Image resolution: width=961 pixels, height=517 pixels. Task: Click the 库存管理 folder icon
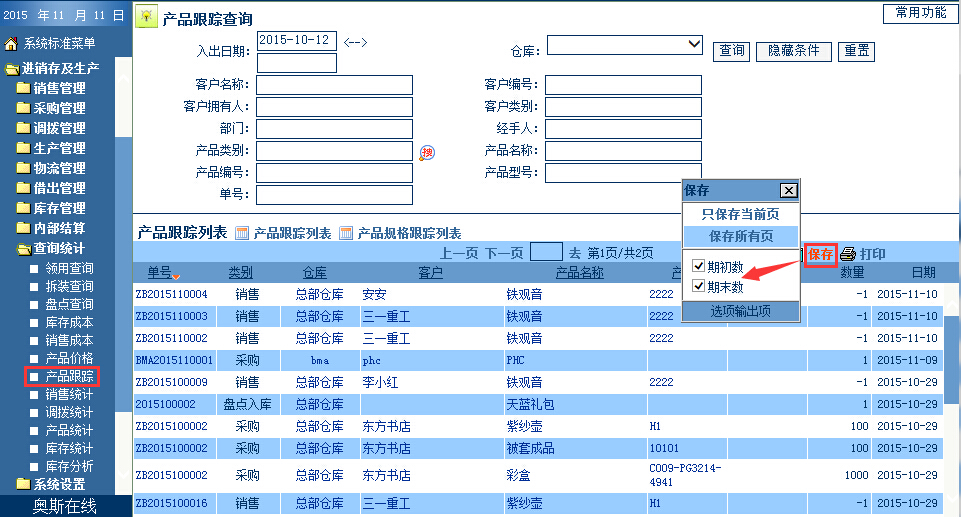click(x=23, y=208)
